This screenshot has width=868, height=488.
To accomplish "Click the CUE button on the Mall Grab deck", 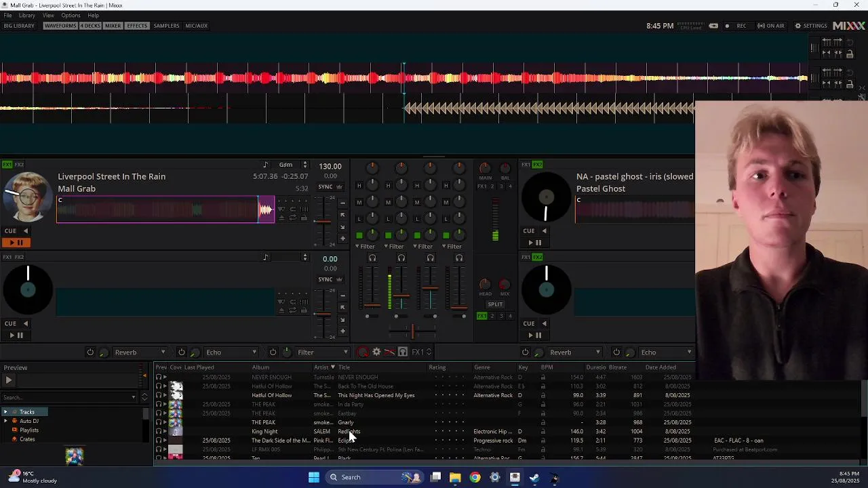I will (x=11, y=230).
